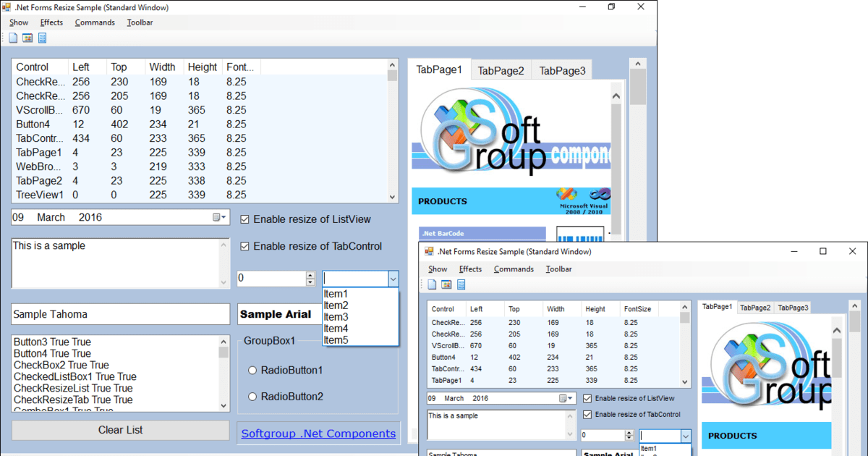Click the form window icon in the second window
Image resolution: width=868 pixels, height=456 pixels.
pos(446,284)
